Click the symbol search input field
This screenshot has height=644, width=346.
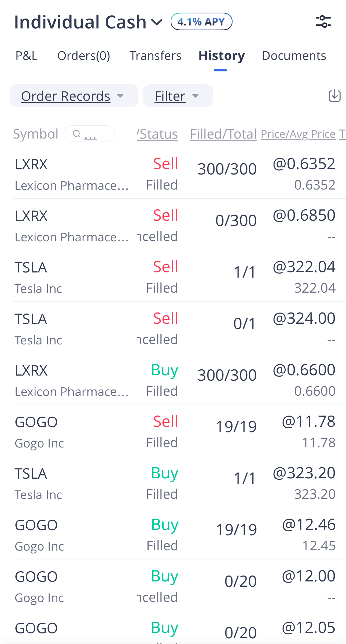(x=97, y=133)
